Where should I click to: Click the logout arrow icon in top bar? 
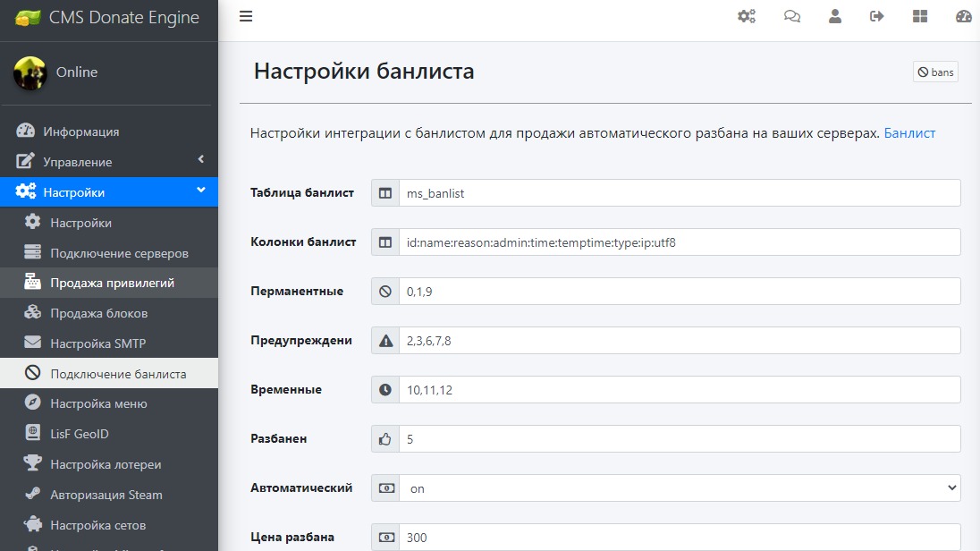tap(877, 16)
